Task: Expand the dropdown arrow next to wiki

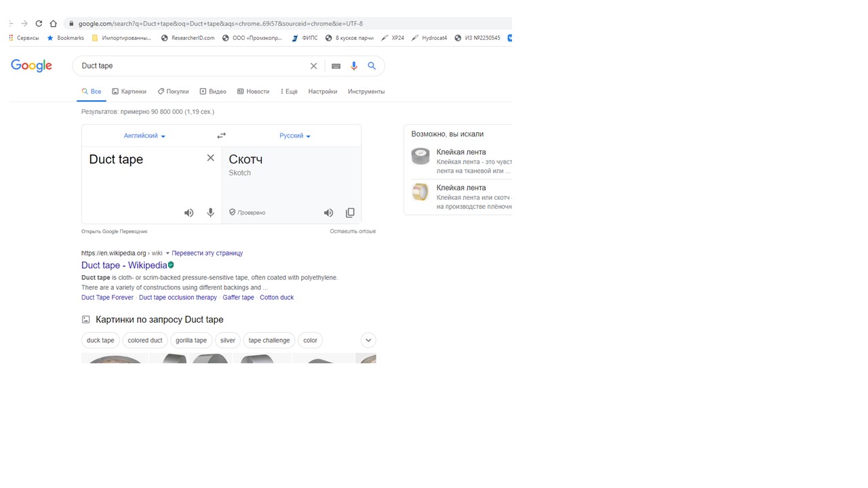Action: point(167,253)
